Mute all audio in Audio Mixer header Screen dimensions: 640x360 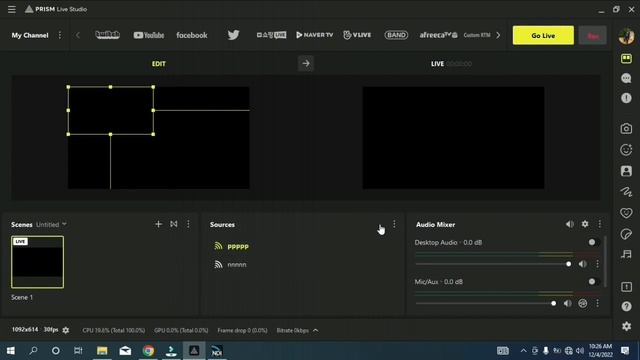click(570, 224)
